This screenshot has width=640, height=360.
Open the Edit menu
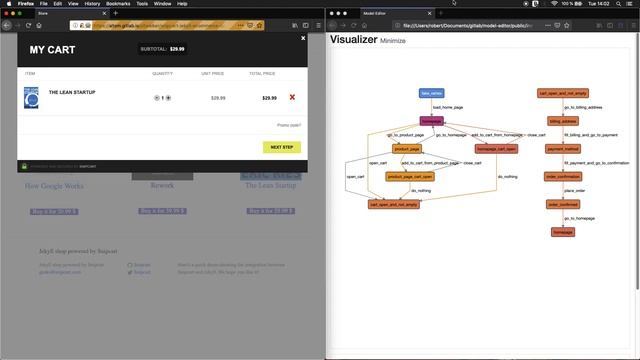[x=58, y=3]
